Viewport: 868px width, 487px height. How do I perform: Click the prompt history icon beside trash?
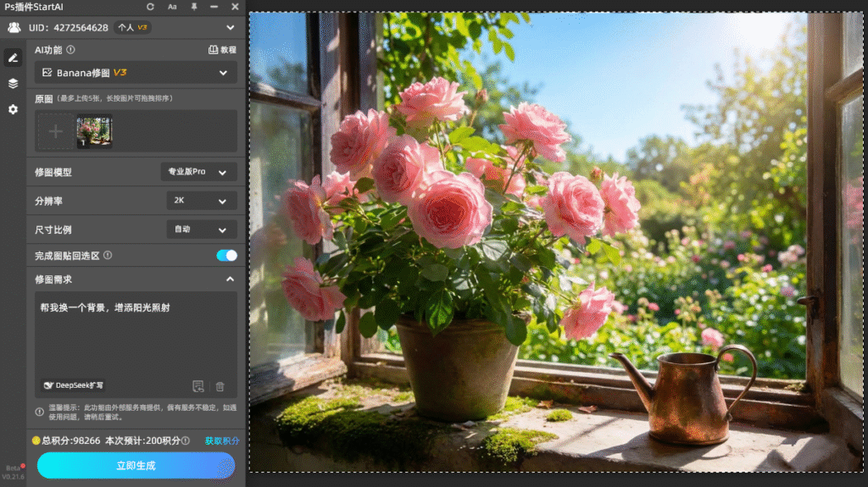[x=198, y=386]
